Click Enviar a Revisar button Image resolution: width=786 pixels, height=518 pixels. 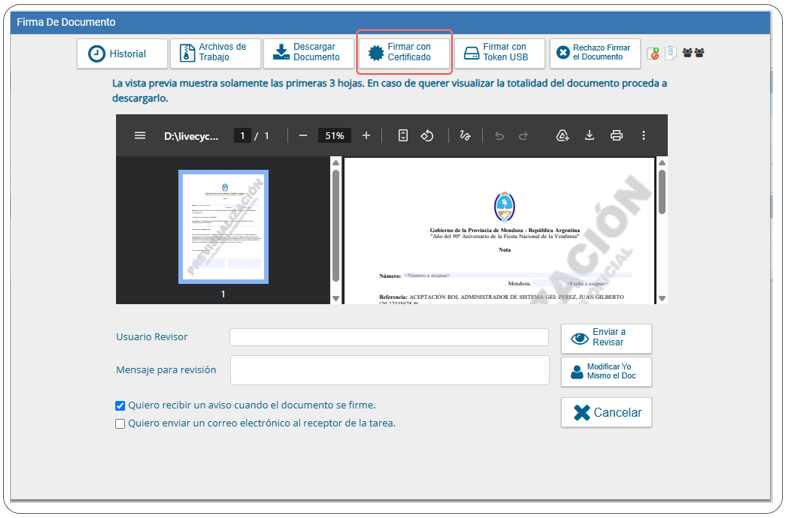pos(606,338)
